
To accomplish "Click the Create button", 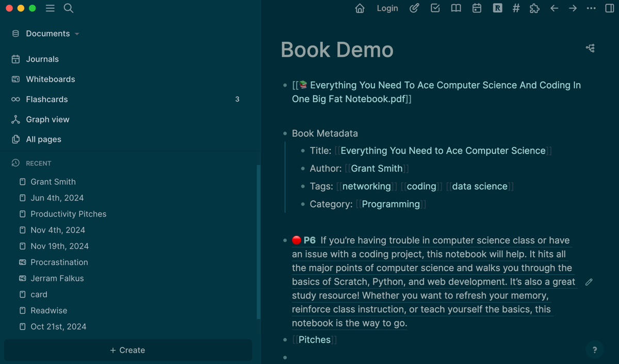I will [x=127, y=350].
